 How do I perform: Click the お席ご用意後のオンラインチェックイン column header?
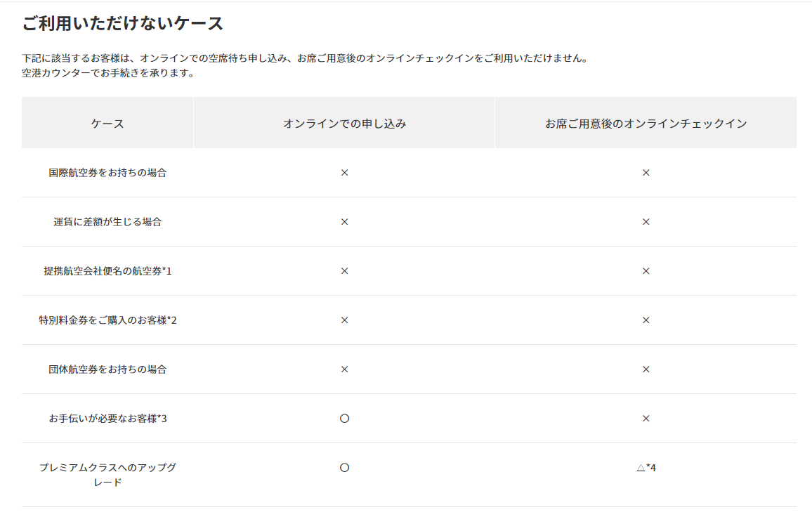click(646, 124)
